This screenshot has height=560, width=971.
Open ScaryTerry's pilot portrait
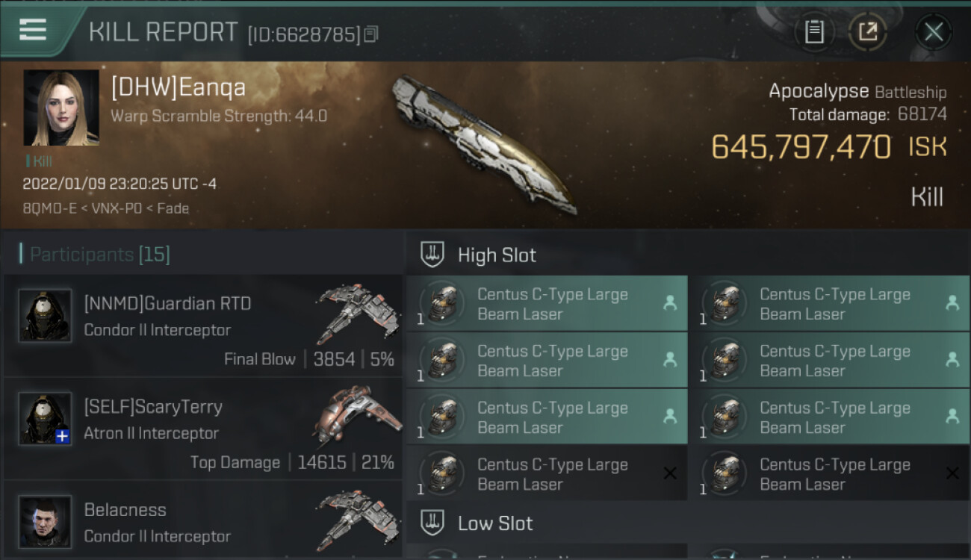(x=45, y=419)
